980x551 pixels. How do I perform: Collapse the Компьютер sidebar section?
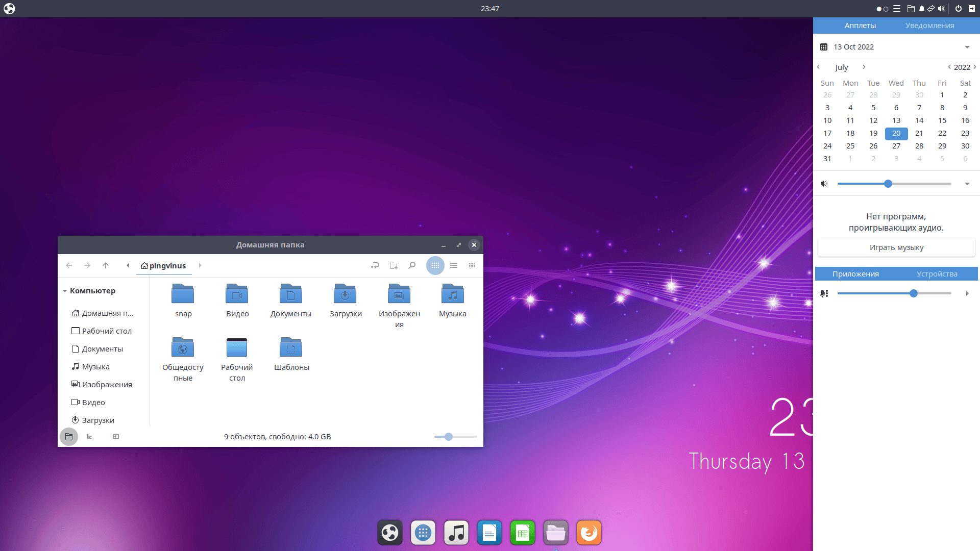coord(65,291)
